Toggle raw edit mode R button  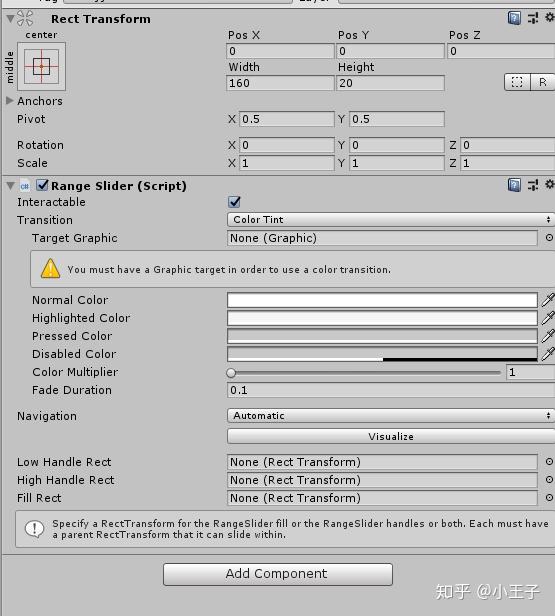[543, 82]
